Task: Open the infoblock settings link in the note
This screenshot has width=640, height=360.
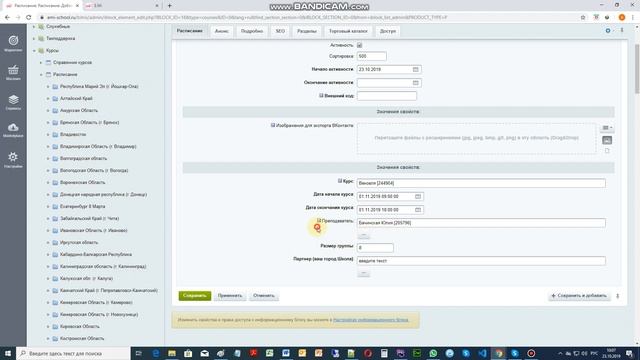Action: tap(371, 320)
